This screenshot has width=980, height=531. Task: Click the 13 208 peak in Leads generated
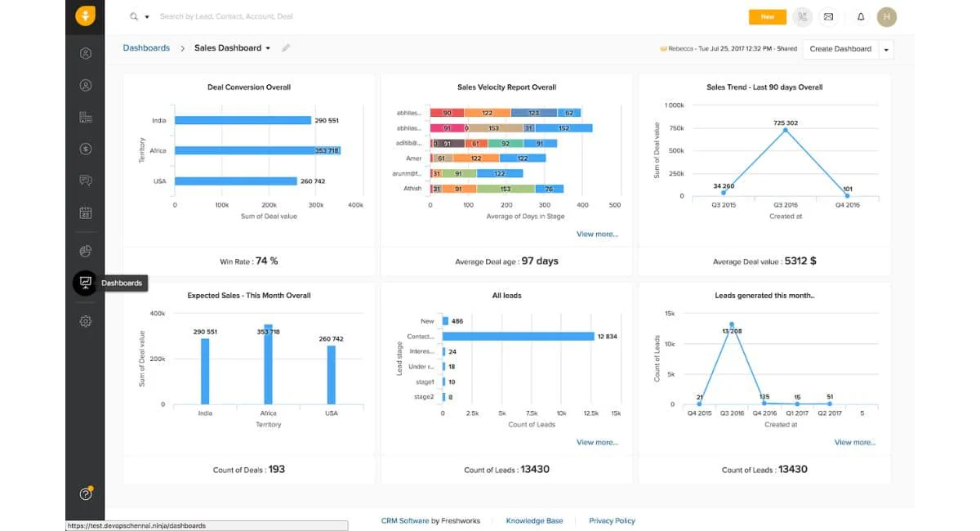pyautogui.click(x=732, y=324)
